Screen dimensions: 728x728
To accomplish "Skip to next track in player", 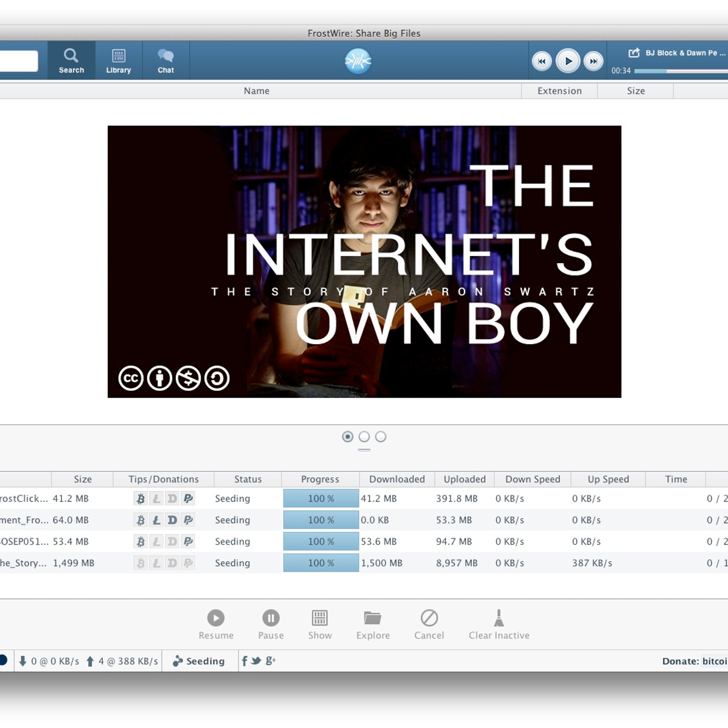I will [593, 61].
